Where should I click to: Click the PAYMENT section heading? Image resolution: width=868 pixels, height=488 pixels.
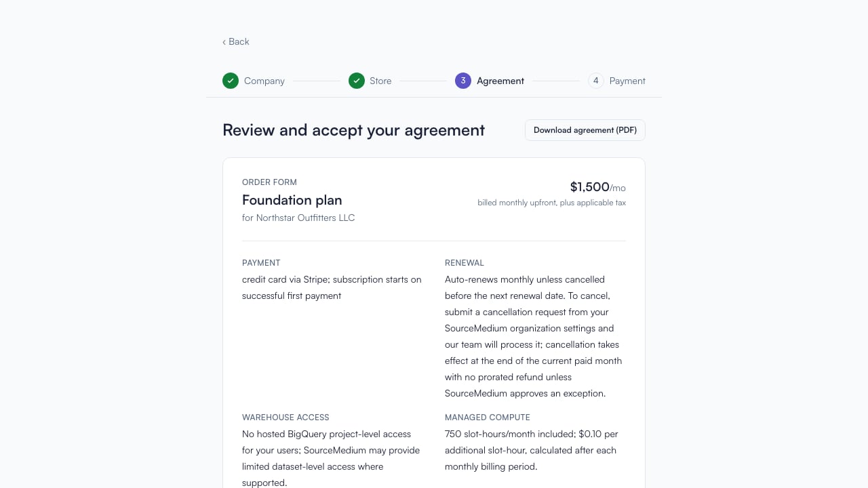coord(261,262)
